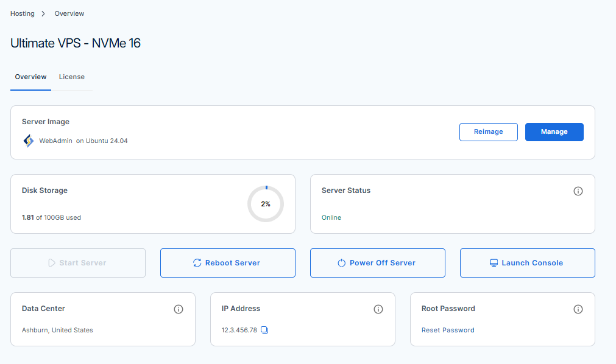Click the Server Image title

tap(46, 122)
